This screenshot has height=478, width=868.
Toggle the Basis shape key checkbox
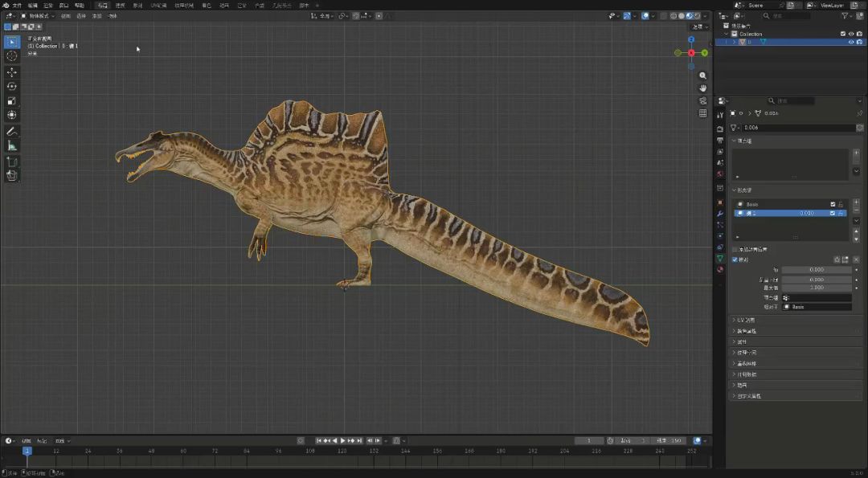tap(833, 204)
